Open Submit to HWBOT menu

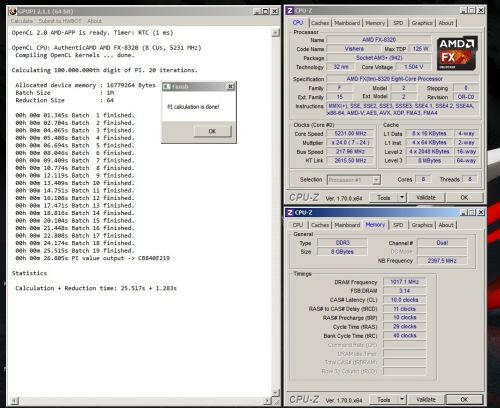click(60, 21)
